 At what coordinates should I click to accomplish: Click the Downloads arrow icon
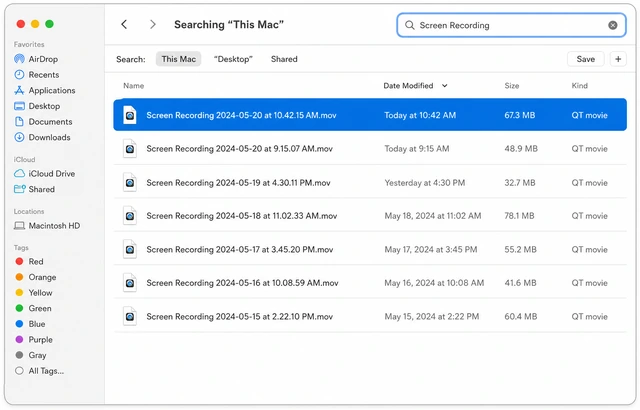(19, 137)
